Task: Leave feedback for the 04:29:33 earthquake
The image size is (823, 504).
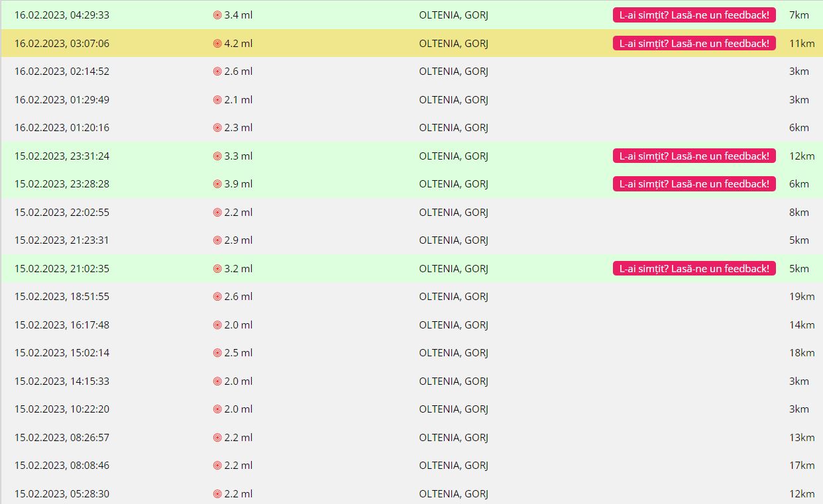Action: pyautogui.click(x=694, y=15)
